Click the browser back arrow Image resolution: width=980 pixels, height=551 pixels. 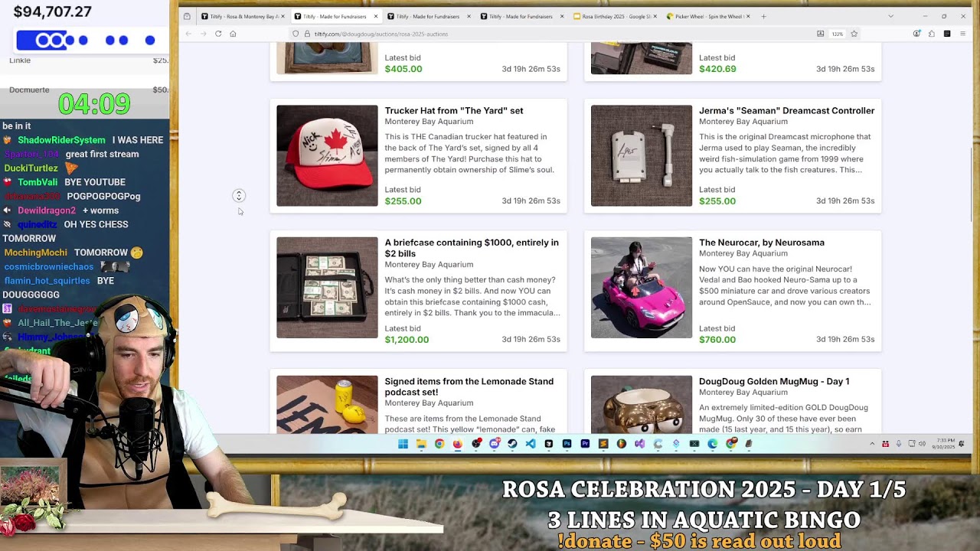[188, 34]
